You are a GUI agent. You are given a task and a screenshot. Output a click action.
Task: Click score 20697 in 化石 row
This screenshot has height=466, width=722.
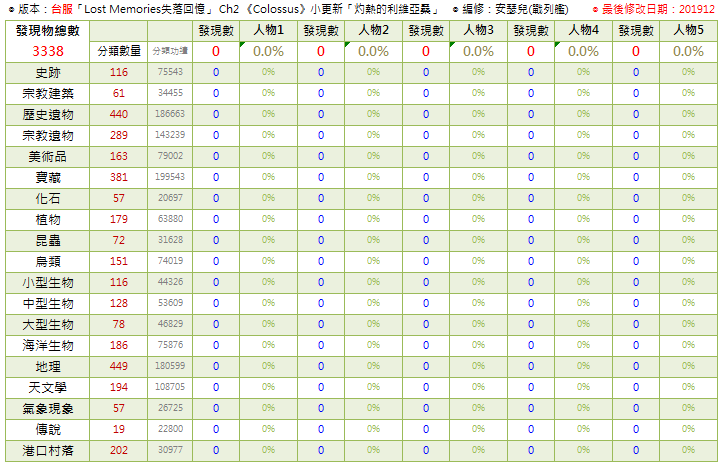pyautogui.click(x=170, y=198)
